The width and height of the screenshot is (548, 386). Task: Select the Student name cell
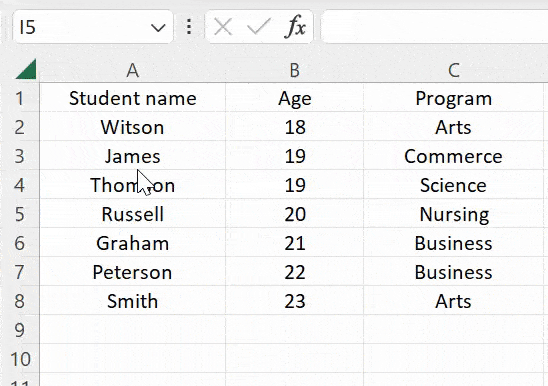point(132,98)
